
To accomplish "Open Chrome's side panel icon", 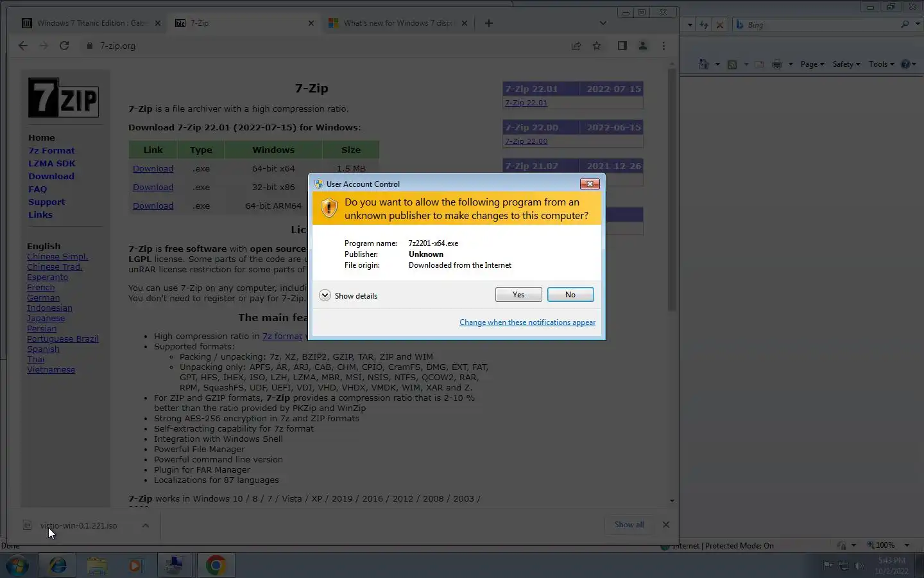I will pyautogui.click(x=622, y=46).
